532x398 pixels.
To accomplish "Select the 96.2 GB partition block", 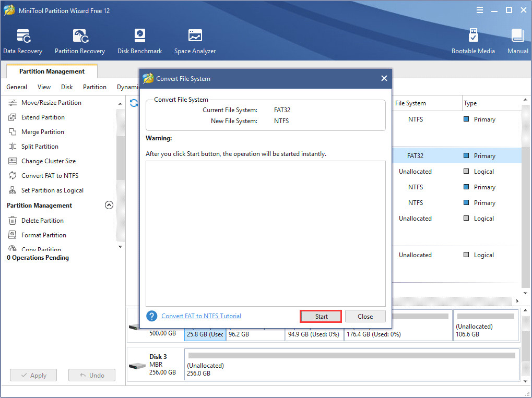I will pyautogui.click(x=255, y=334).
